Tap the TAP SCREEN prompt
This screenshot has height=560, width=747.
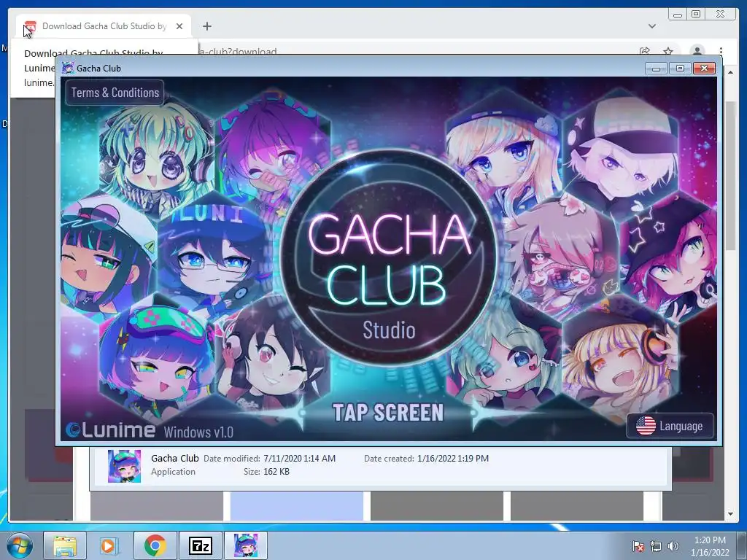[388, 413]
